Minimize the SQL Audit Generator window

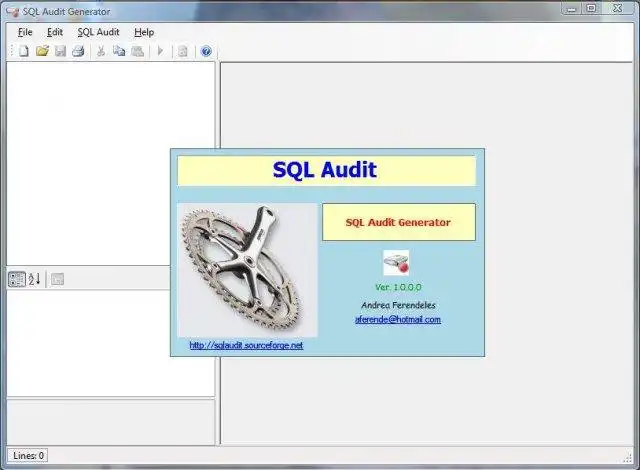(x=571, y=9)
